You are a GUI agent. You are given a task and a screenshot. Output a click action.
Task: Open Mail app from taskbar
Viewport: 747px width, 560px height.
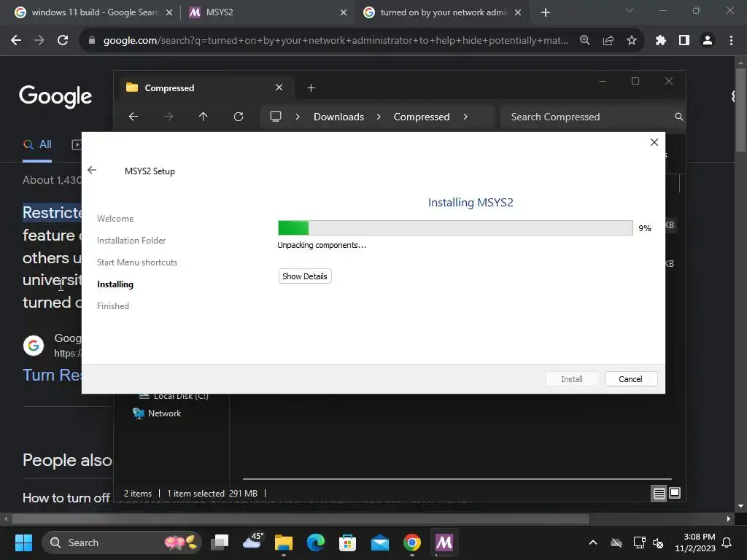[380, 542]
